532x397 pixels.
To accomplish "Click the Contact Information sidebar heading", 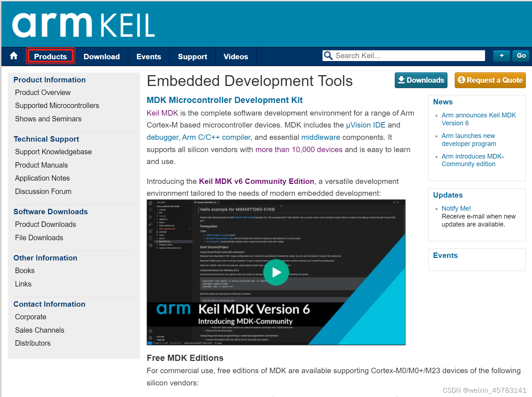I will pyautogui.click(x=49, y=304).
